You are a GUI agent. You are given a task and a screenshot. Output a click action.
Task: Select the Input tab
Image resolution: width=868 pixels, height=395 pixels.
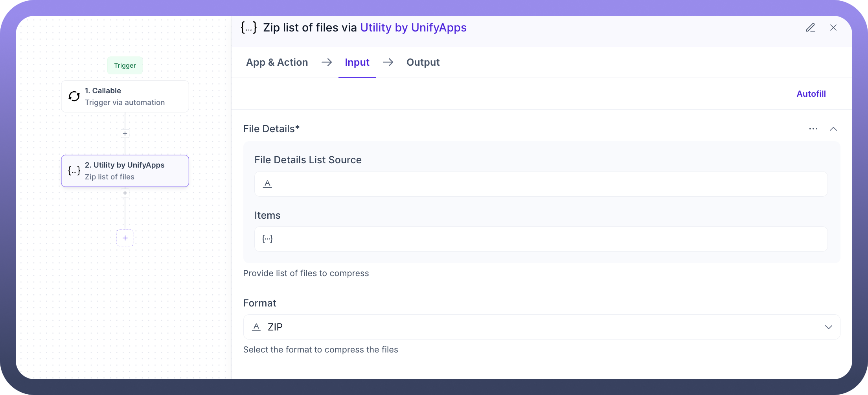point(357,62)
